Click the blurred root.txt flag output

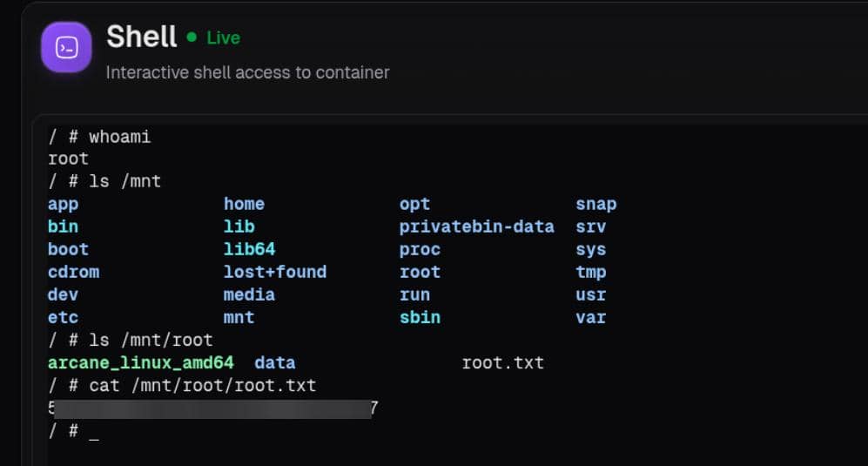(213, 409)
